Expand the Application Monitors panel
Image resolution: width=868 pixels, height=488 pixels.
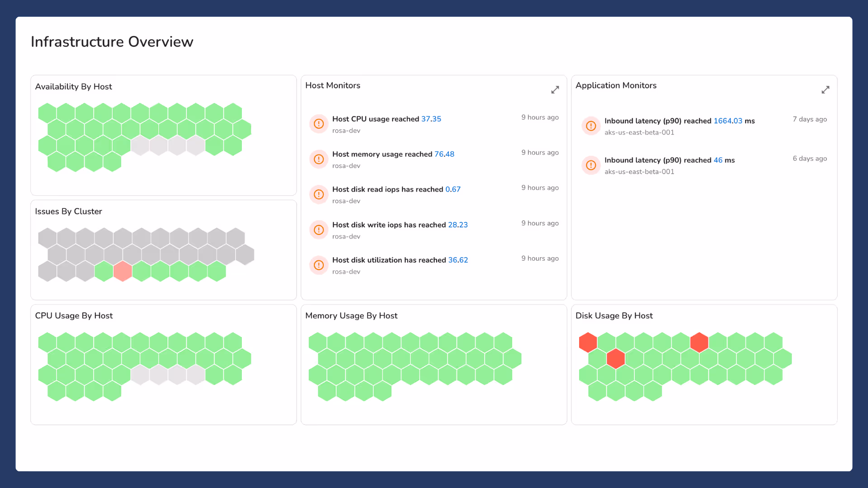pyautogui.click(x=826, y=90)
